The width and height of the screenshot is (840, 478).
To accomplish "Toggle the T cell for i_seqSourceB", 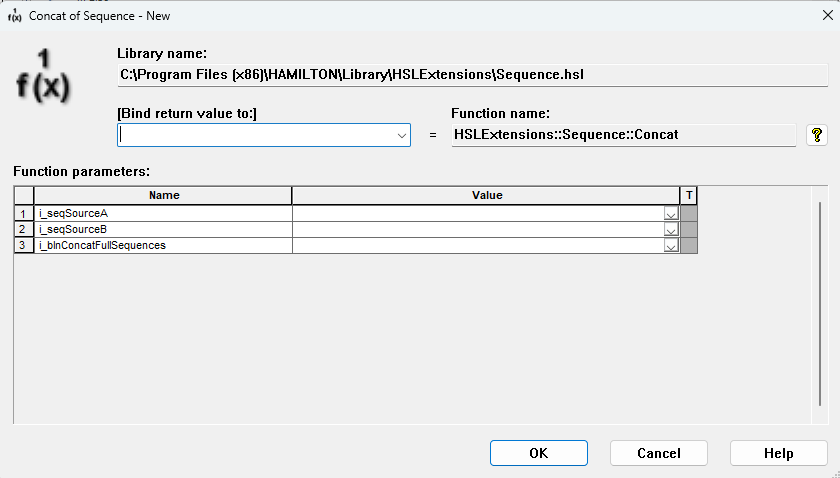I will [689, 229].
